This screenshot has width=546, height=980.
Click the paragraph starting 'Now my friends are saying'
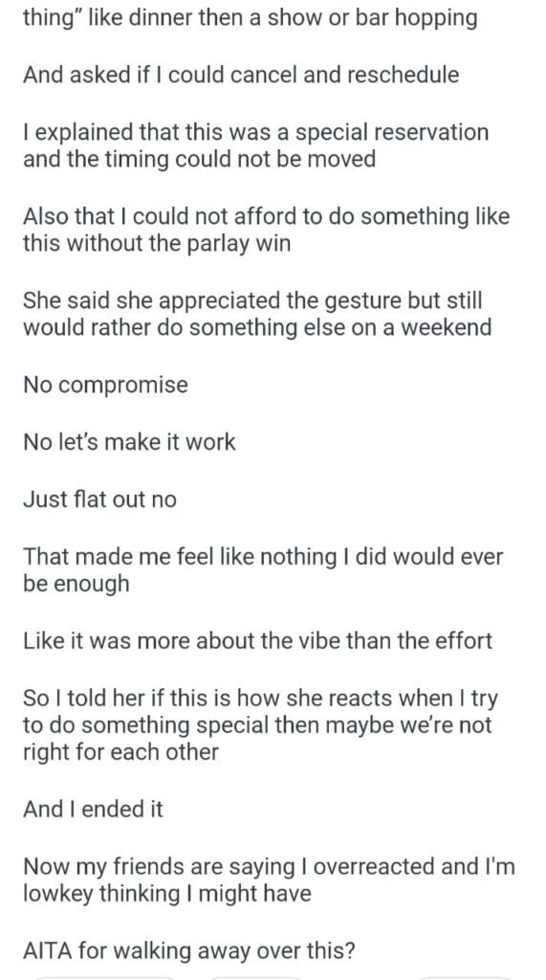(270, 880)
